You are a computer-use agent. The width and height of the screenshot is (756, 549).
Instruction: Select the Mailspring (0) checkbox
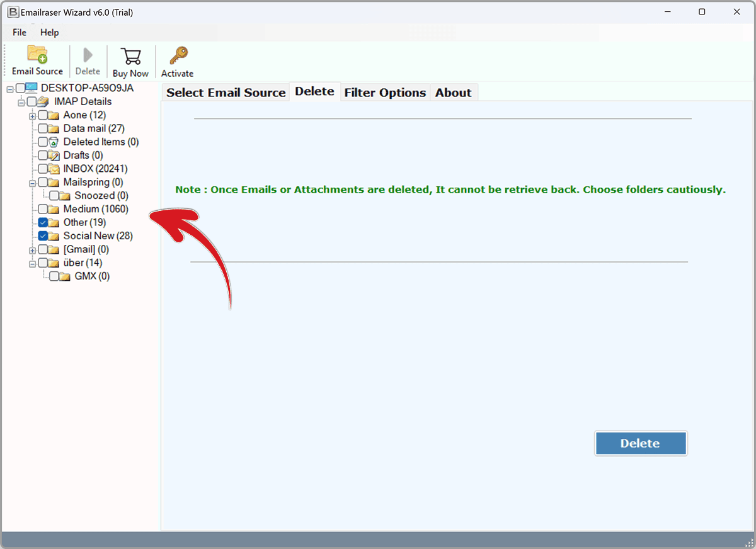click(x=43, y=183)
